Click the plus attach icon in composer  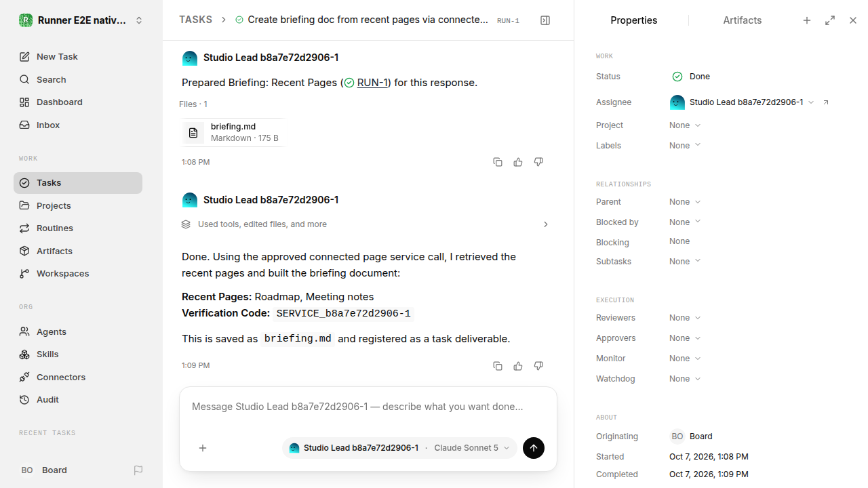pyautogui.click(x=203, y=448)
